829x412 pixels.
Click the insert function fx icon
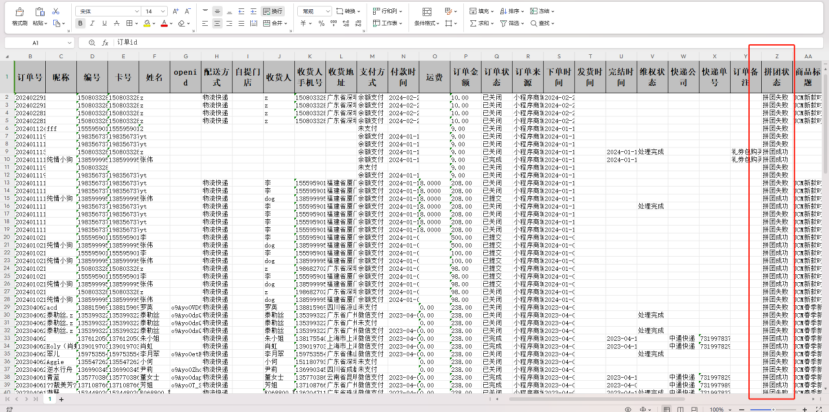[105, 42]
